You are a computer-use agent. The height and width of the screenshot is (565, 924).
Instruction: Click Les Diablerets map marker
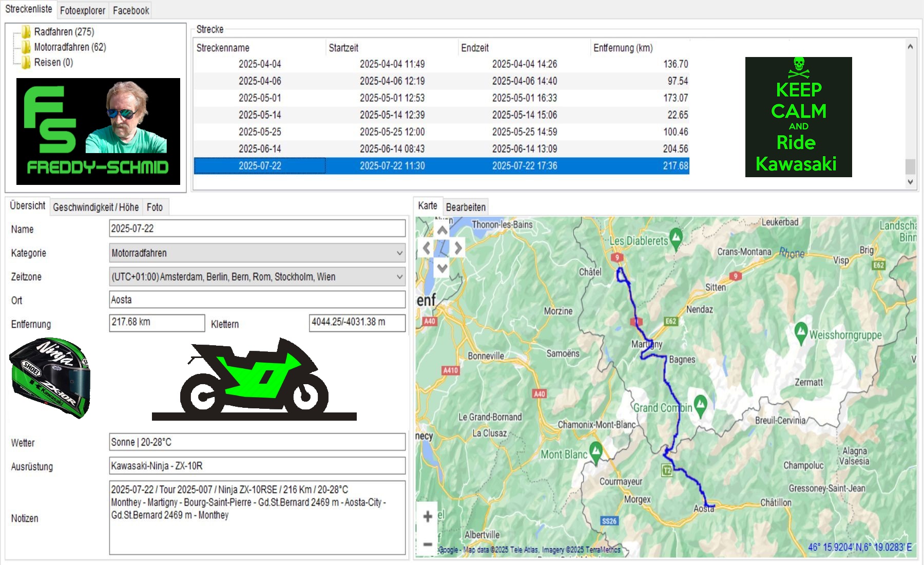pos(676,239)
